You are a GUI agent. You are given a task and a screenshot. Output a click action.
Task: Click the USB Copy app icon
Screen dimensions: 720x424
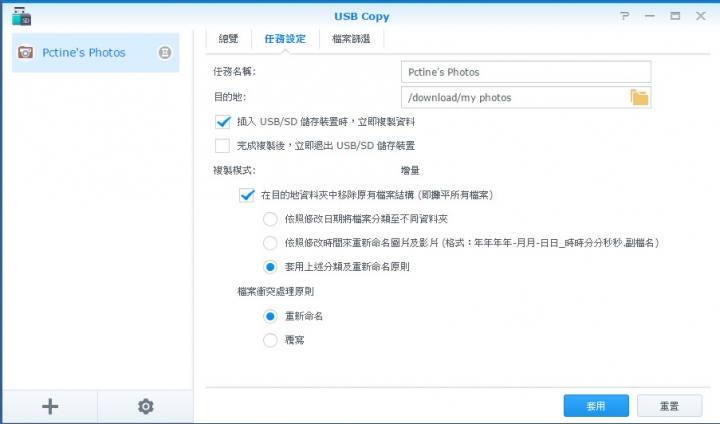coord(21,16)
